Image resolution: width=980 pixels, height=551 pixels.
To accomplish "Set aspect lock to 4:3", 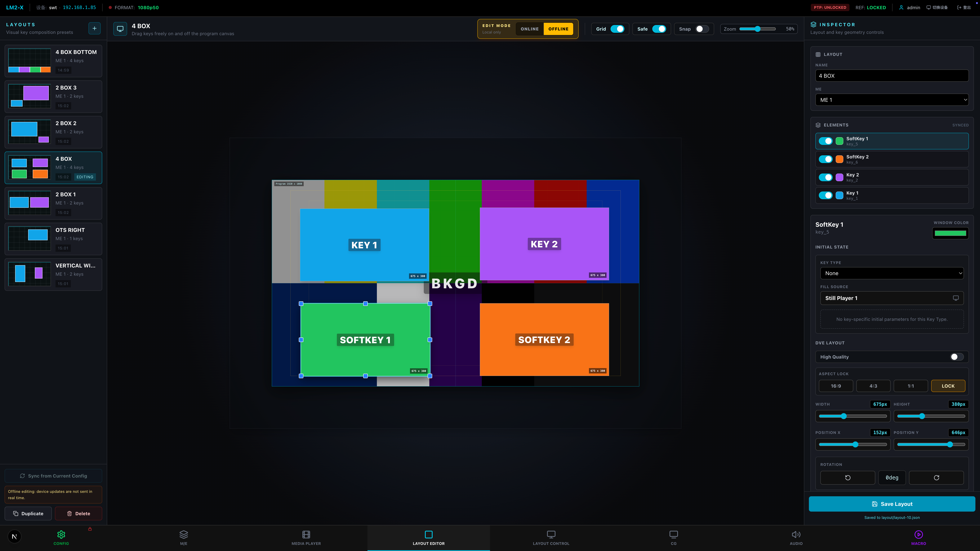I will (x=873, y=386).
